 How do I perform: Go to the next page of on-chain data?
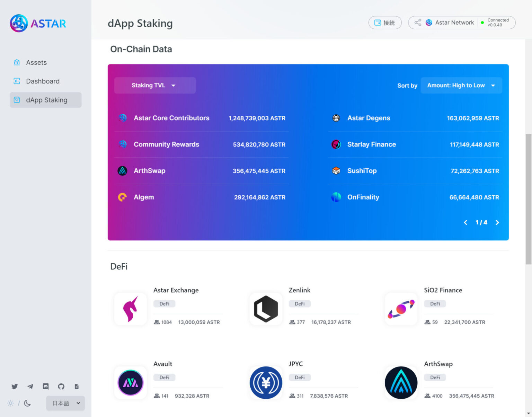497,222
